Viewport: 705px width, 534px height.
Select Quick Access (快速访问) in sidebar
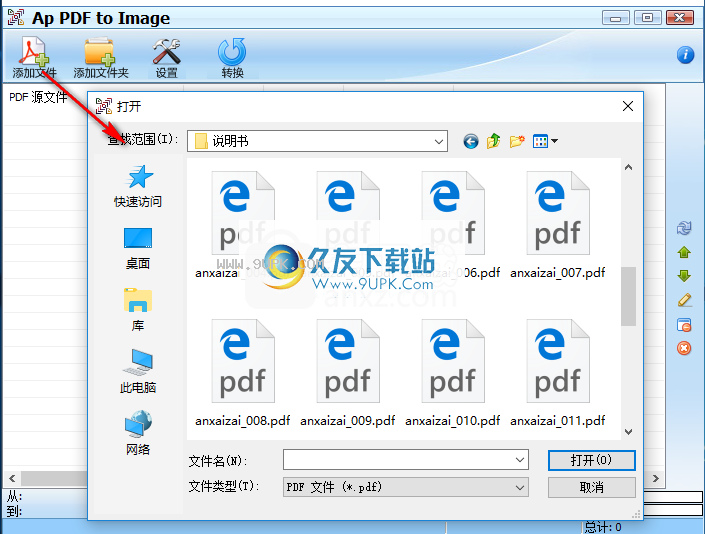[138, 186]
